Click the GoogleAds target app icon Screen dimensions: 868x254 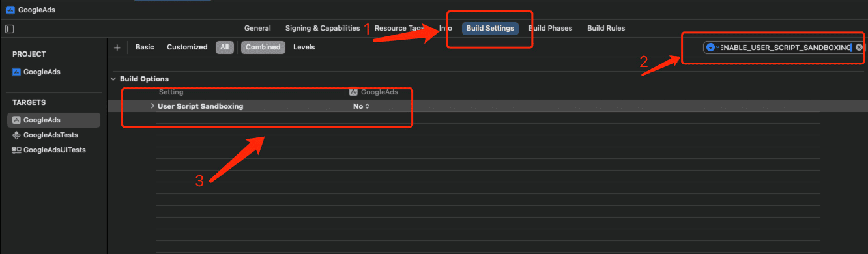click(x=17, y=120)
